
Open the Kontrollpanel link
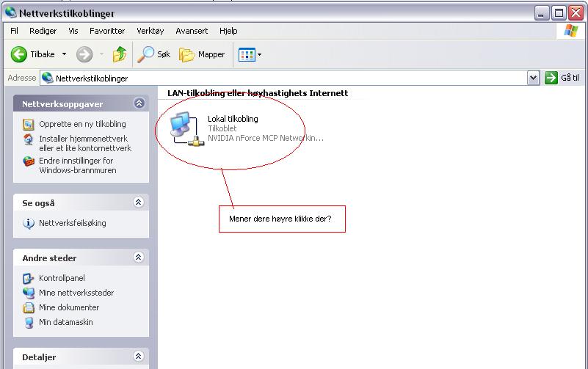[x=62, y=278]
